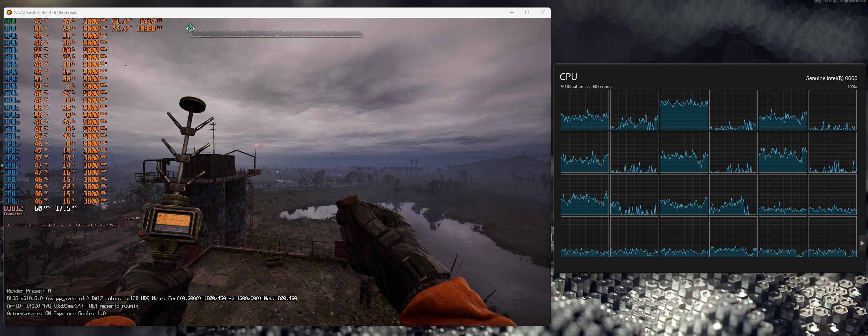Click the "CPU24" row label in the overlay
The image size is (868, 336).
tap(12, 201)
